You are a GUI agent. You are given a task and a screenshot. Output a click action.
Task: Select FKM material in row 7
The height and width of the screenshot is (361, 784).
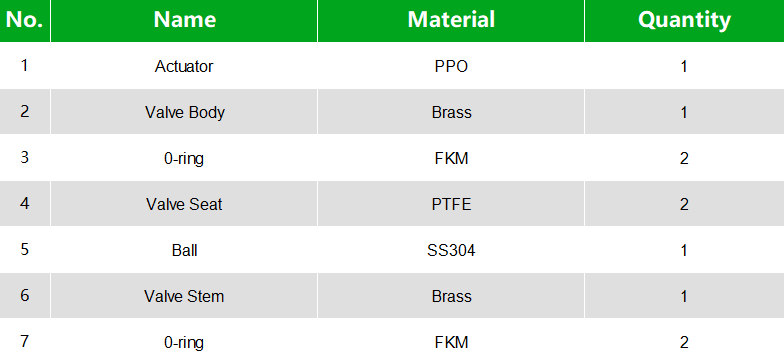pos(451,342)
